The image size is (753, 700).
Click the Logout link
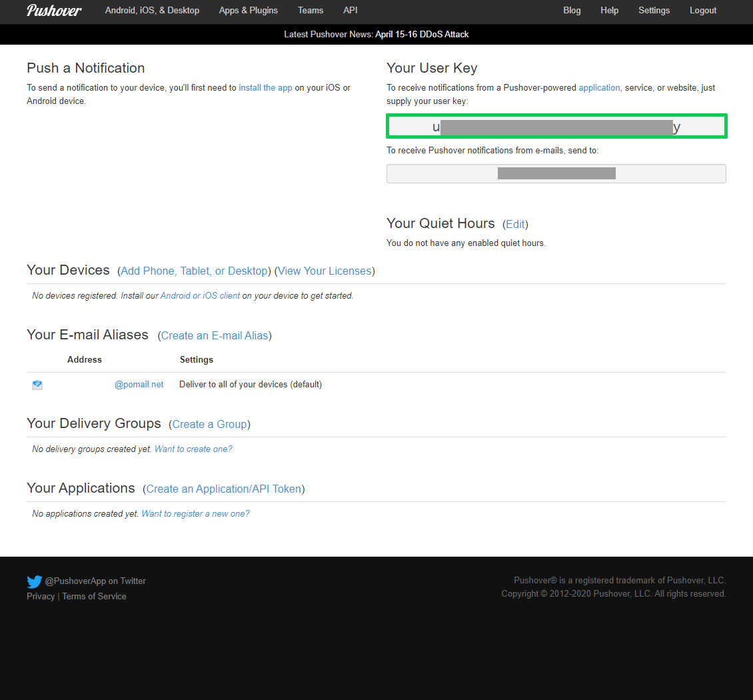coord(702,10)
